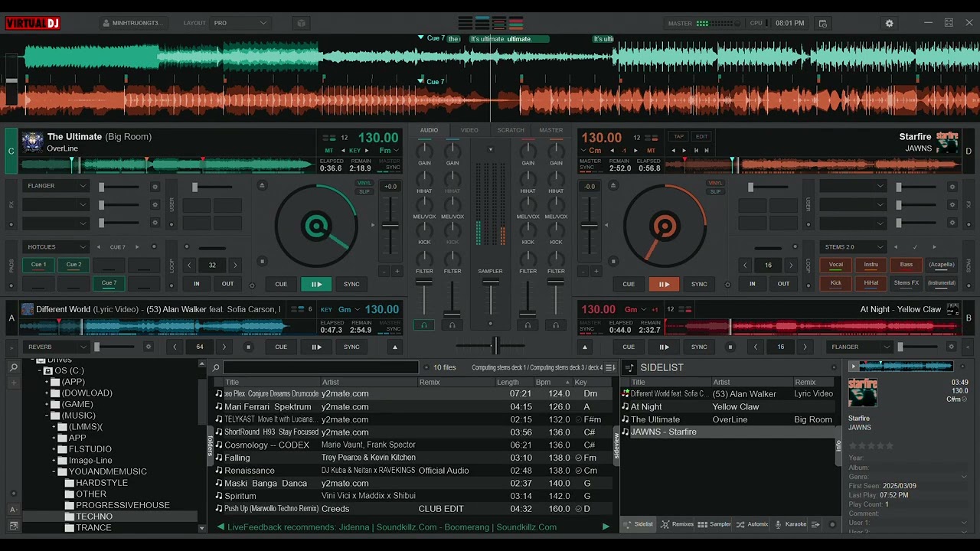The height and width of the screenshot is (551, 980).
Task: Go to next pad page after CUE 7
Action: pos(137,247)
